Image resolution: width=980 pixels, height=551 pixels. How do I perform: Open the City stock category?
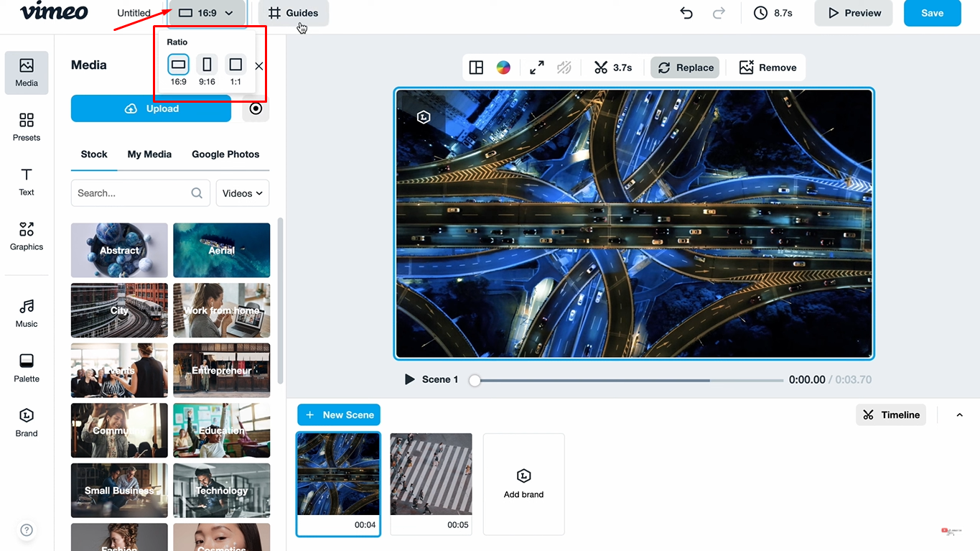coord(119,310)
